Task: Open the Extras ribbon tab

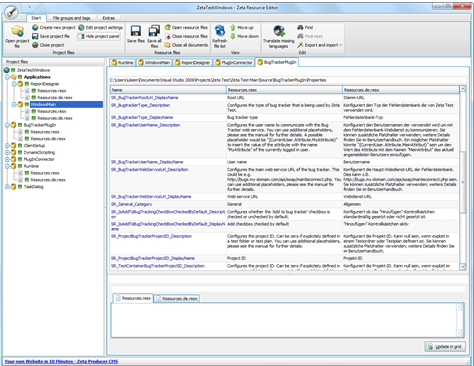Action: (108, 18)
